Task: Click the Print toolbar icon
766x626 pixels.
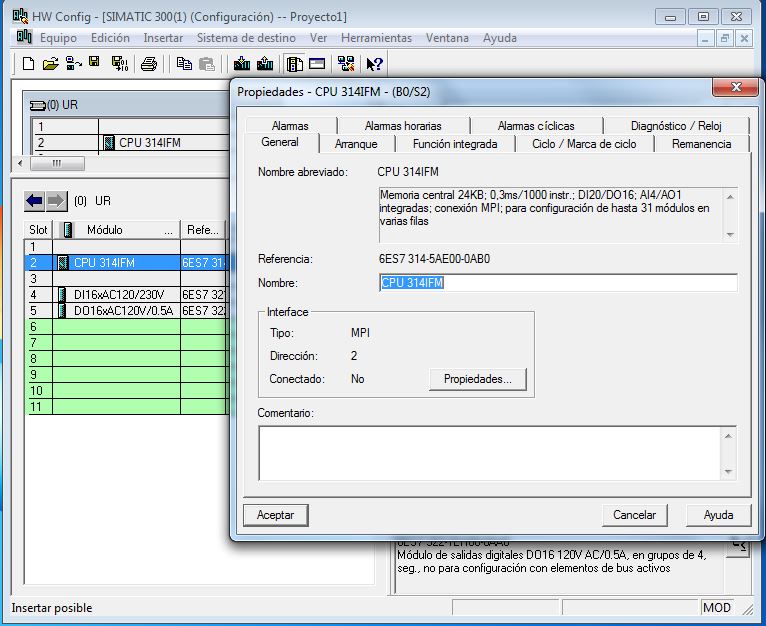Action: [x=149, y=64]
